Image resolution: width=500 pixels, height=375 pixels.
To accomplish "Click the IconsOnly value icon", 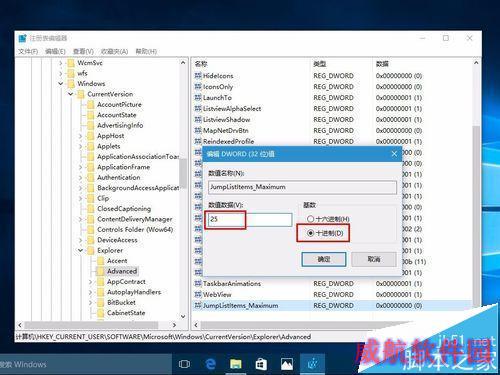I will [198, 87].
